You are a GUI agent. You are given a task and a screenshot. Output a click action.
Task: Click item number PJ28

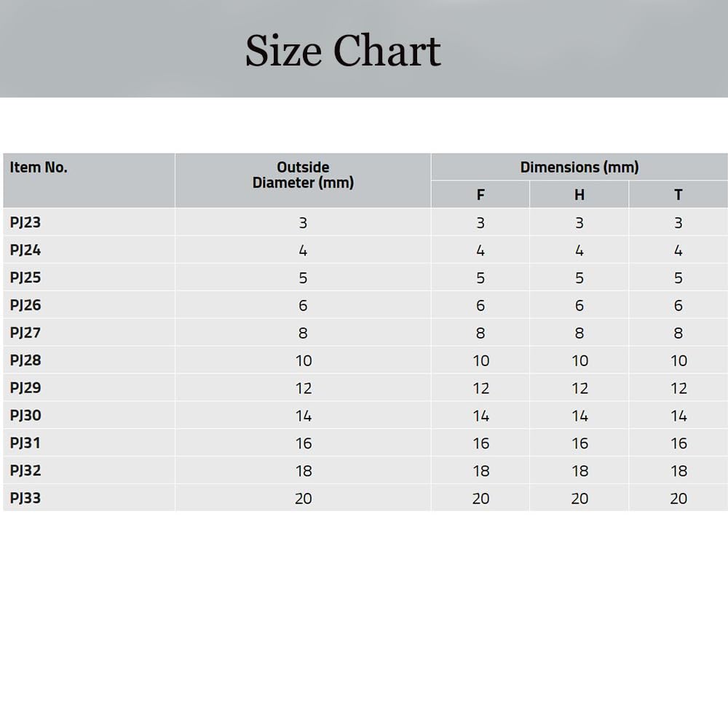[25, 360]
